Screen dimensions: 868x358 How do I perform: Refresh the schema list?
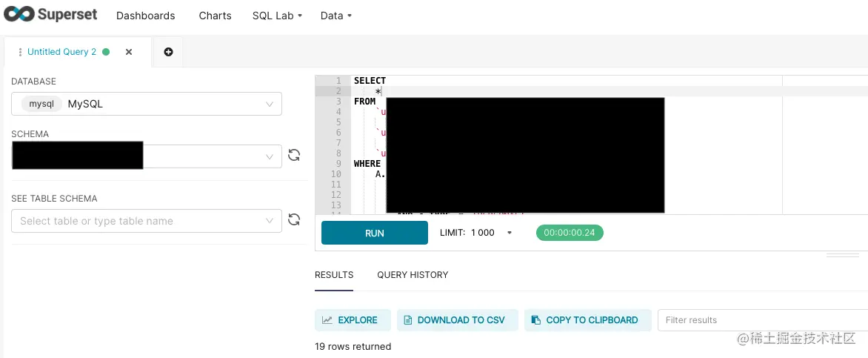pyautogui.click(x=295, y=155)
